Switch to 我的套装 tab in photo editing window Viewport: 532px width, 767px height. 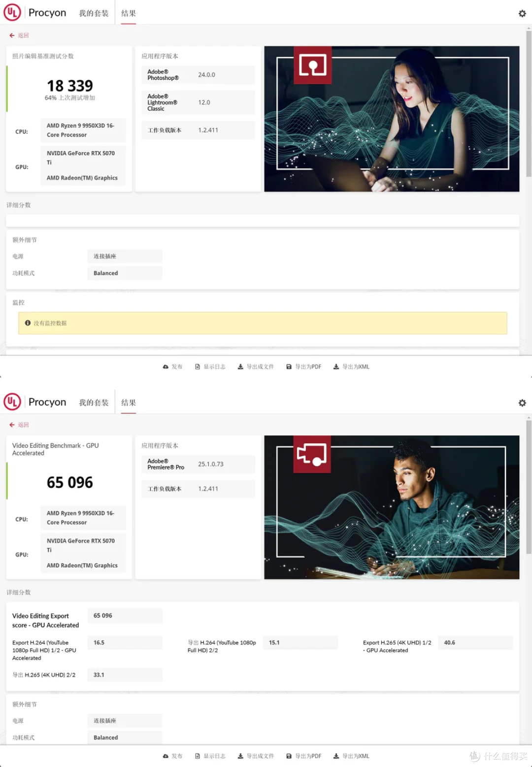(x=94, y=13)
